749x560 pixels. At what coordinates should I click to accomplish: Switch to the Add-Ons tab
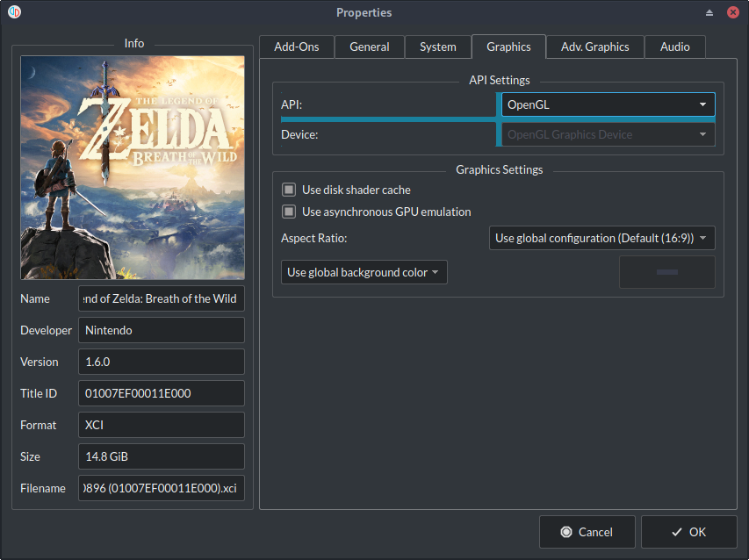point(297,47)
